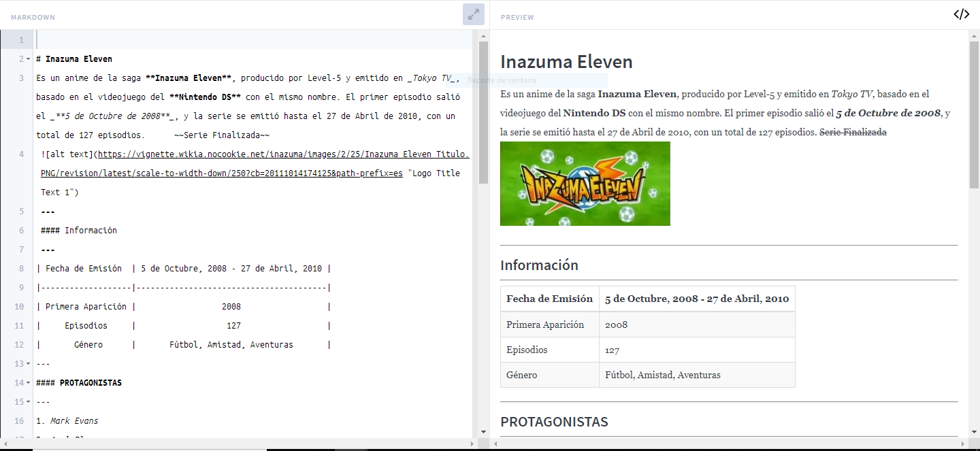Show HTML code view icon in preview

tap(962, 14)
